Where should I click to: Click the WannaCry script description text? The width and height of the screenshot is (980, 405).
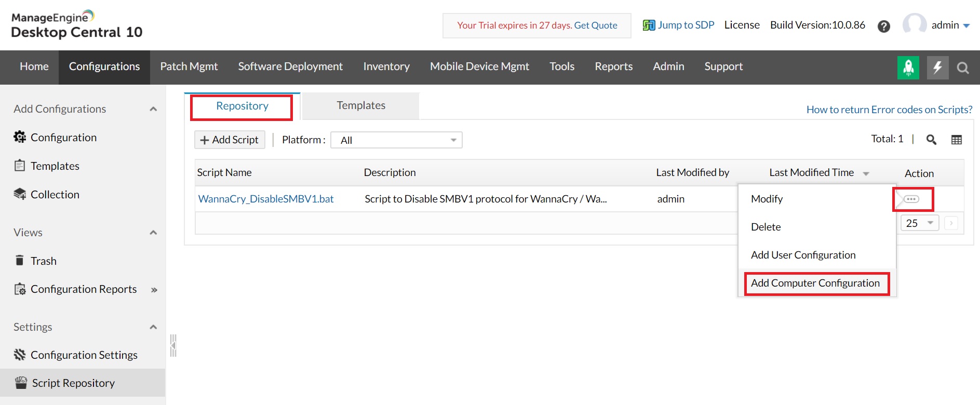[486, 199]
